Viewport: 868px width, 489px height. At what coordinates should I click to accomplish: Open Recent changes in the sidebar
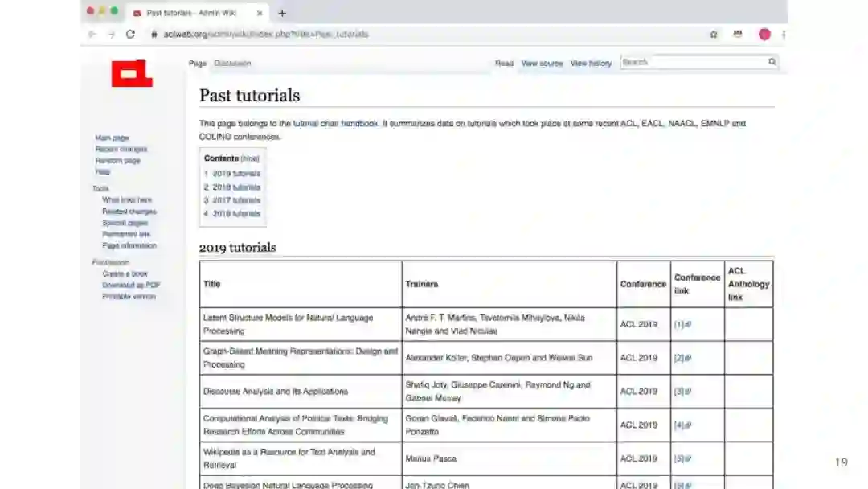121,149
